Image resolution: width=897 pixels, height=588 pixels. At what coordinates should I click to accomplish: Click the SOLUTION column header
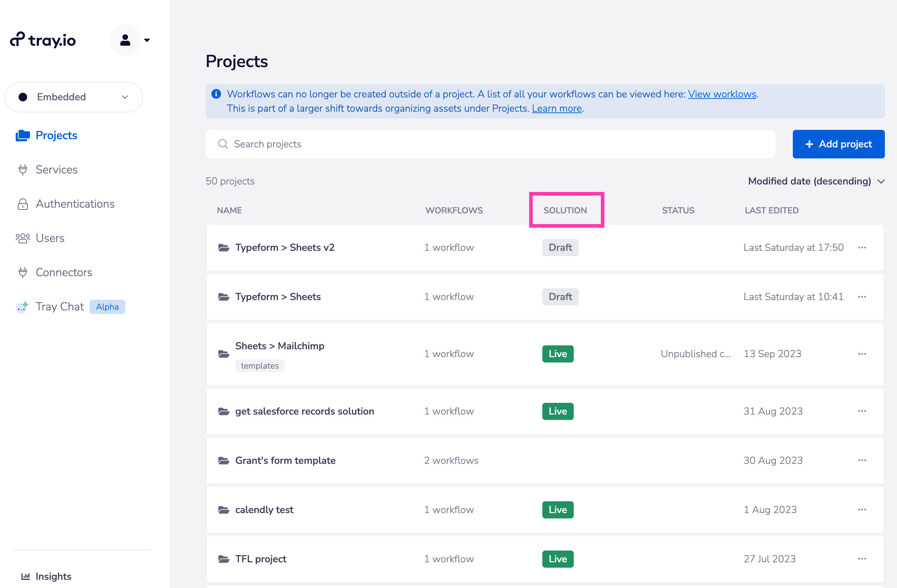coord(566,211)
